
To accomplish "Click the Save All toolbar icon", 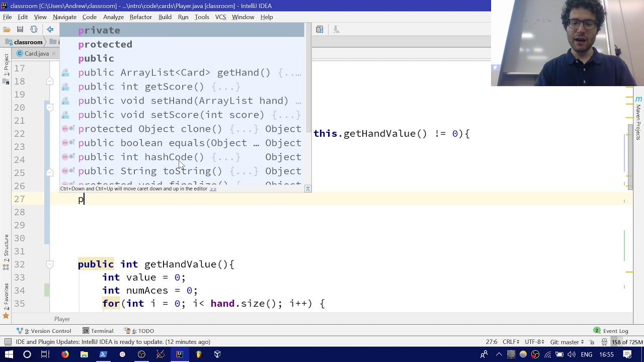I will [20, 30].
